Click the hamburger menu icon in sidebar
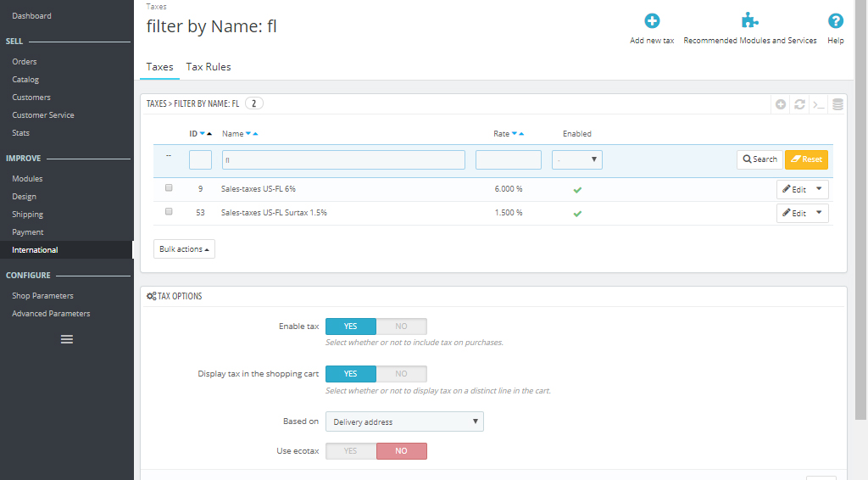 click(66, 339)
